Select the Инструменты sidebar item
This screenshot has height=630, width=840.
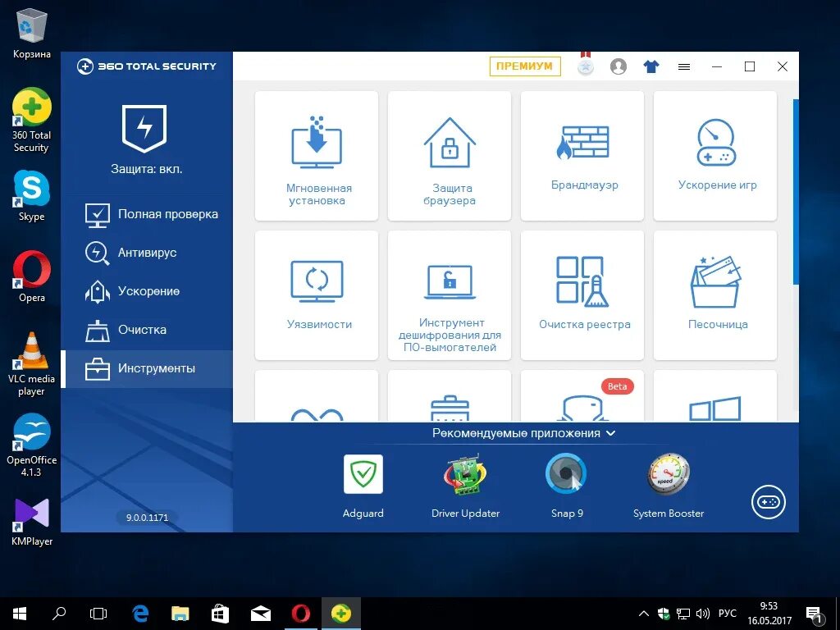tap(147, 368)
